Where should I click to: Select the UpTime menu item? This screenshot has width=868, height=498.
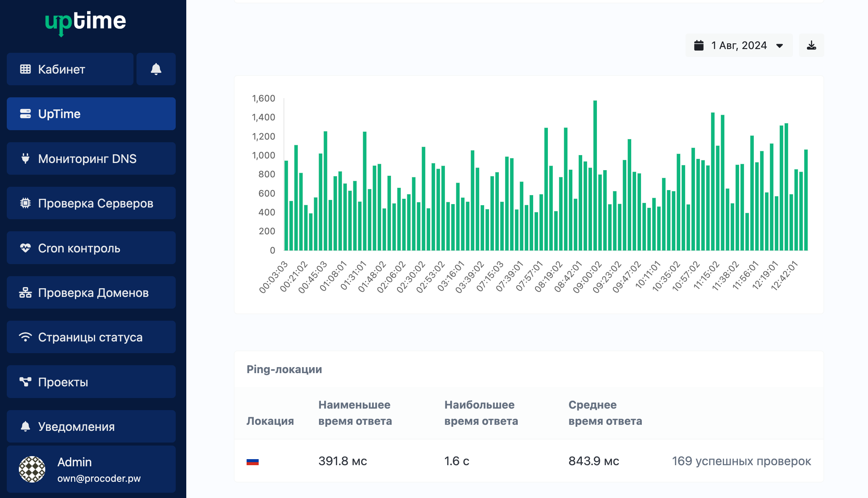click(x=91, y=114)
